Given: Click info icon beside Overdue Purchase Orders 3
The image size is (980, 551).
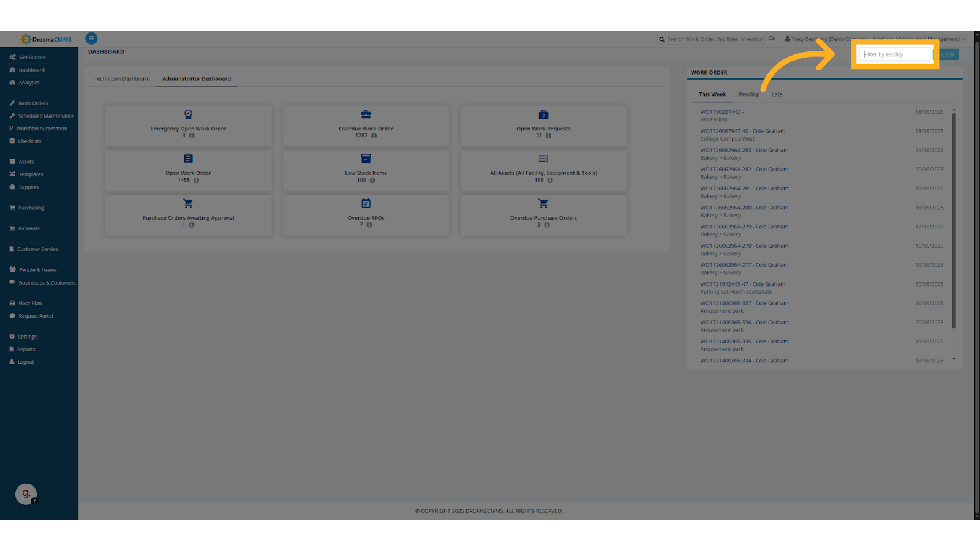Looking at the screenshot, I should tap(547, 225).
